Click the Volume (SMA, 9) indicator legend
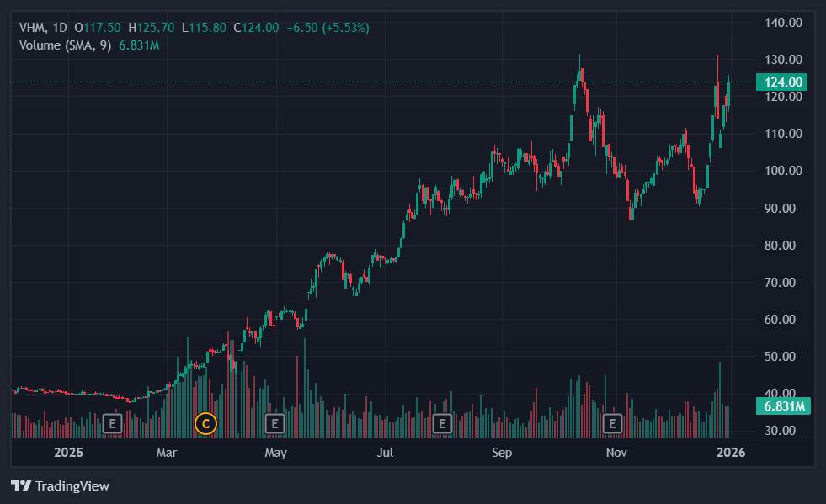 tap(66, 45)
